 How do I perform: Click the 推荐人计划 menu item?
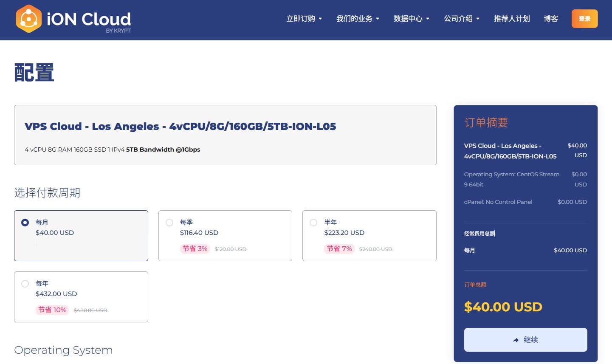point(511,19)
